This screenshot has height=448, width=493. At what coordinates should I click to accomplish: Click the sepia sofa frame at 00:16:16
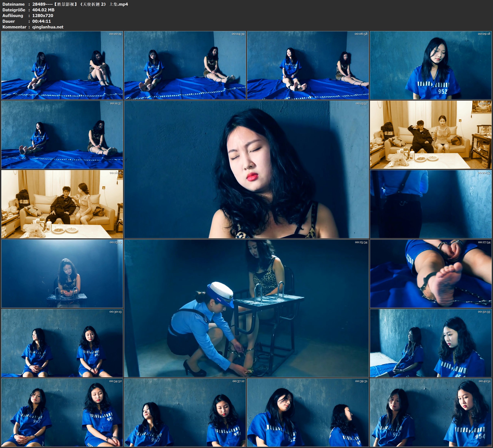(x=431, y=135)
